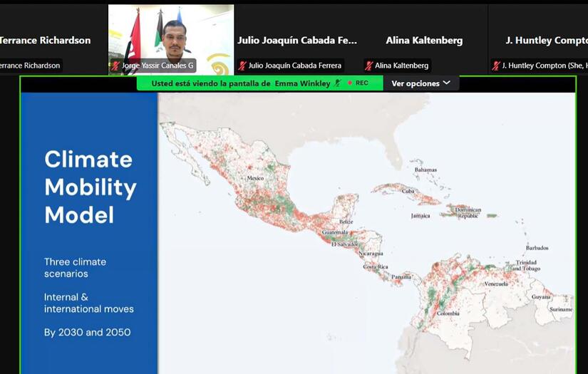Click the Cuba label on the map
The height and width of the screenshot is (374, 588).
(x=408, y=191)
